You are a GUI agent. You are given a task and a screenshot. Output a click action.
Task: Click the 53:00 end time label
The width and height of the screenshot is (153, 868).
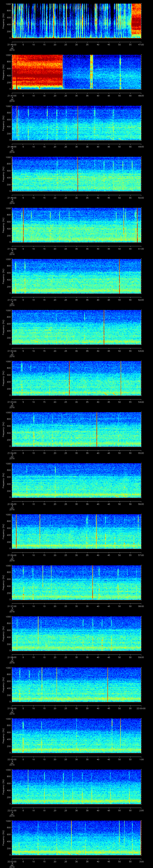[141, 351]
